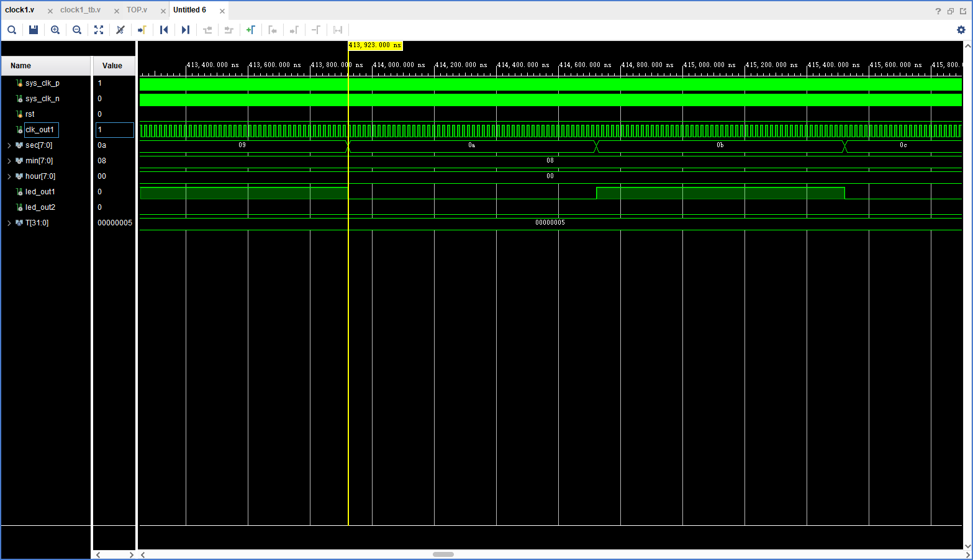The height and width of the screenshot is (560, 973).
Task: Select the hour[7:0] signal name
Action: click(40, 176)
